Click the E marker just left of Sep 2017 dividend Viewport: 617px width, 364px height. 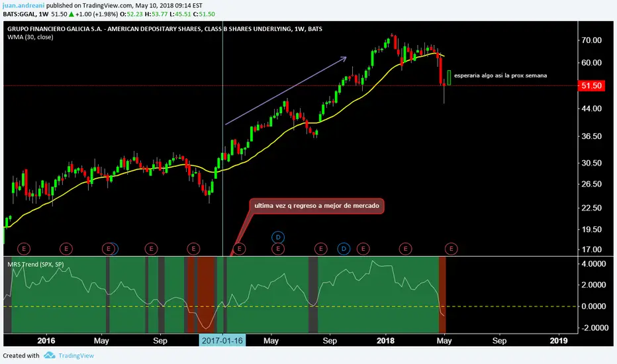pos(320,249)
